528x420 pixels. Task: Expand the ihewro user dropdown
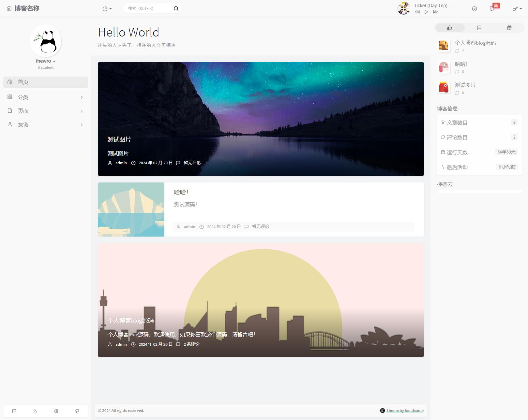(x=46, y=61)
